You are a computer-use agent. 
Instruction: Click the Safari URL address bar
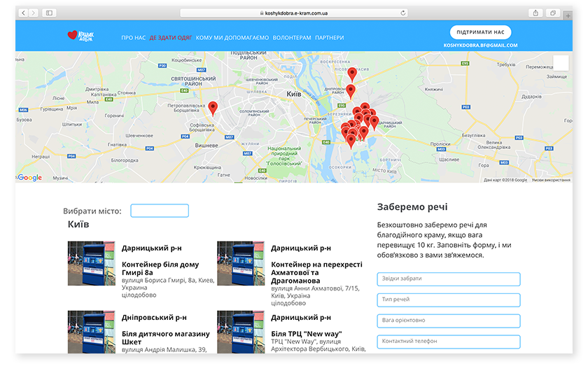(294, 13)
